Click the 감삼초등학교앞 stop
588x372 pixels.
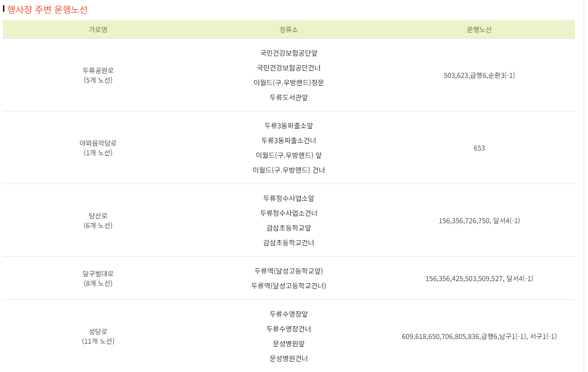coord(289,228)
